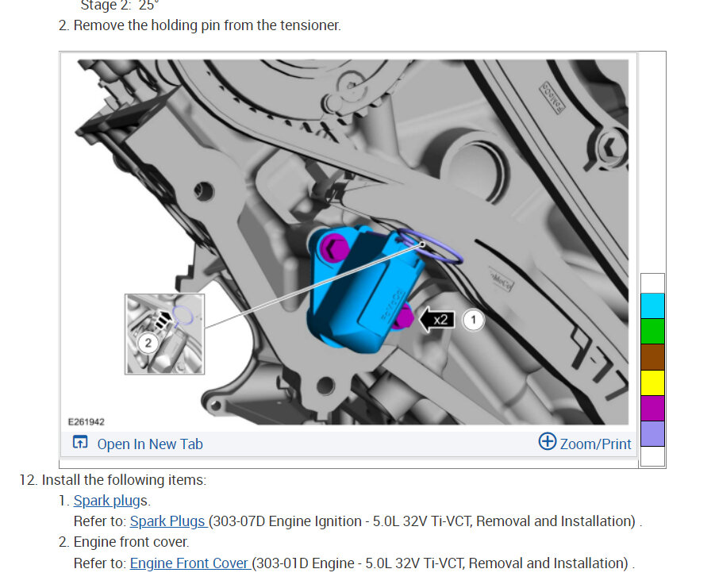Click the Open In New Tab icon
This screenshot has height=588, width=715.
[x=80, y=442]
